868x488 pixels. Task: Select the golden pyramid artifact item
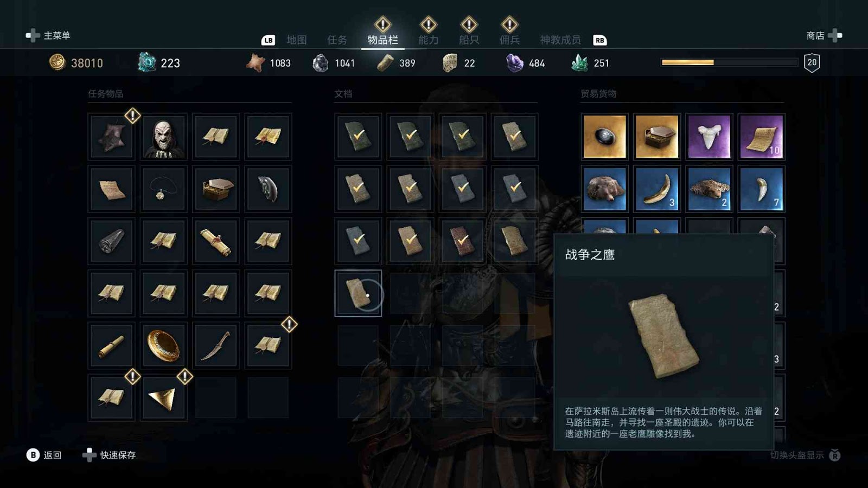(x=163, y=397)
